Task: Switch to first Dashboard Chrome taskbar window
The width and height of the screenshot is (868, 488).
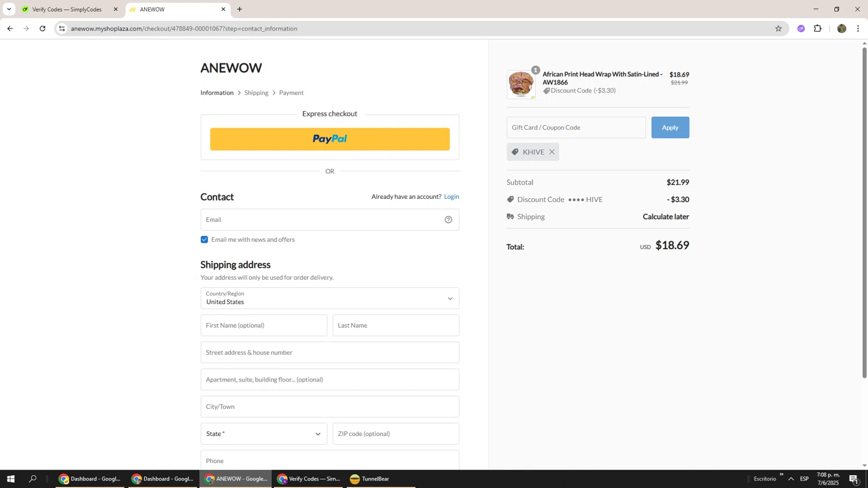Action: pos(90,479)
